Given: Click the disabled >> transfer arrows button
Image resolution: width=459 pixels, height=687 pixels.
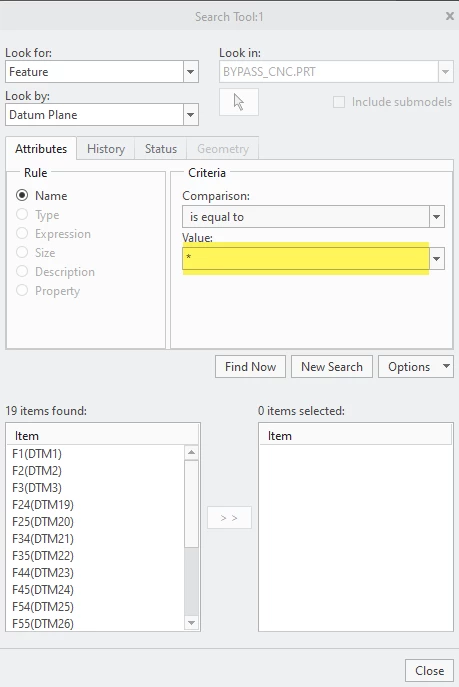Looking at the screenshot, I should (229, 518).
